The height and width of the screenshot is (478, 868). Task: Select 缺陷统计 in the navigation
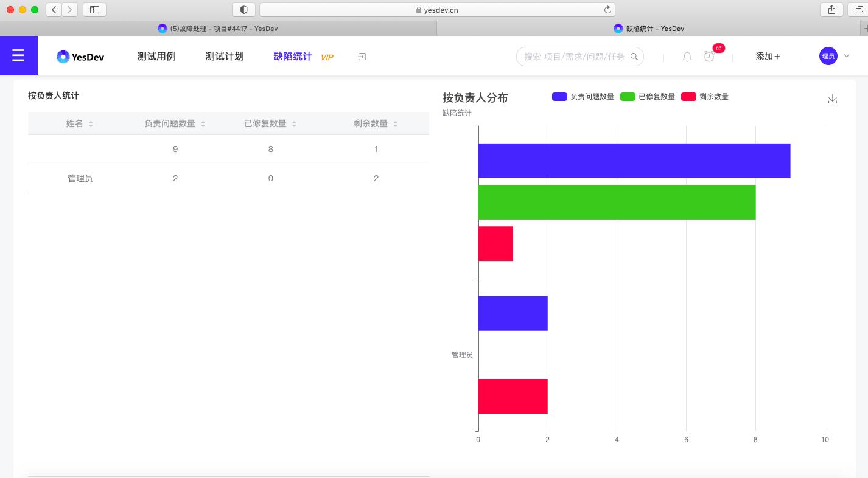pyautogui.click(x=292, y=55)
